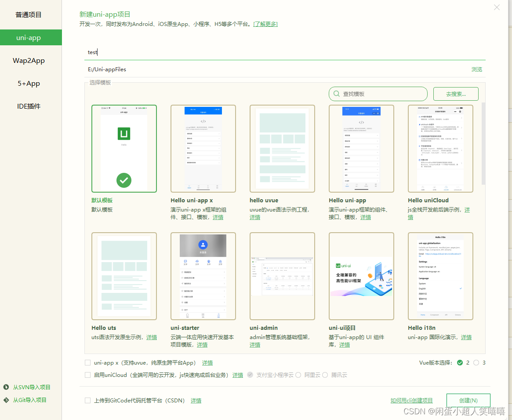Choose 腾讯云 radio option
512x420 pixels.
click(x=325, y=375)
